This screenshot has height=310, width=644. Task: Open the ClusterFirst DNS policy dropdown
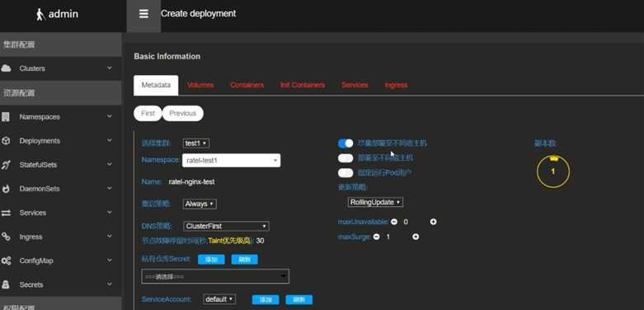click(226, 226)
